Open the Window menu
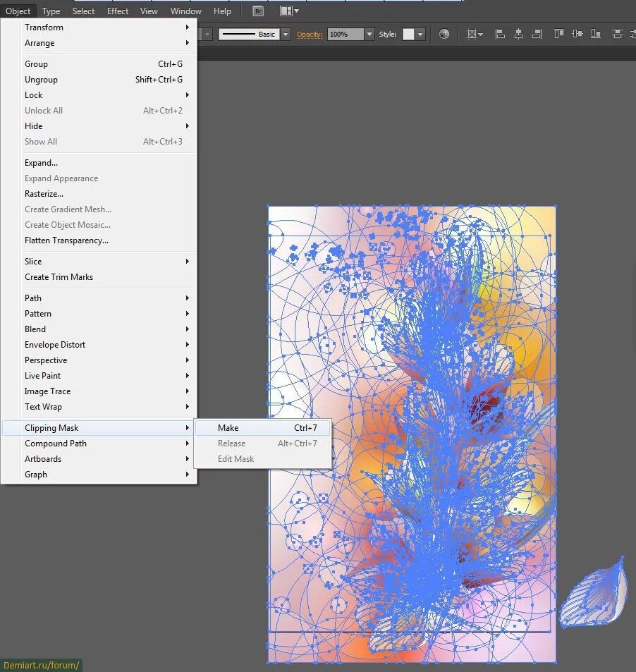 (x=186, y=11)
